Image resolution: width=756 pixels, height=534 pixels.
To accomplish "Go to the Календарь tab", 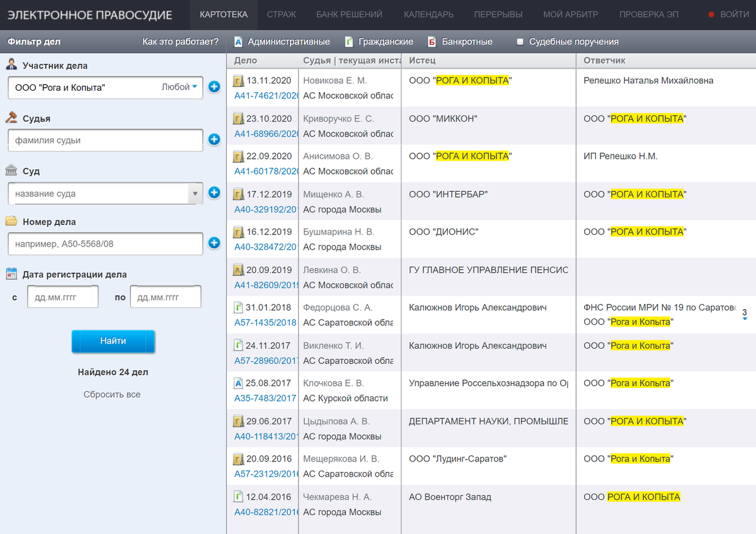I will (428, 15).
